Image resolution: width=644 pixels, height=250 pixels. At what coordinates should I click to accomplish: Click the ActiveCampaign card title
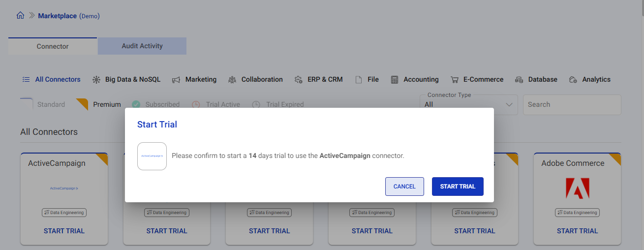coord(57,163)
